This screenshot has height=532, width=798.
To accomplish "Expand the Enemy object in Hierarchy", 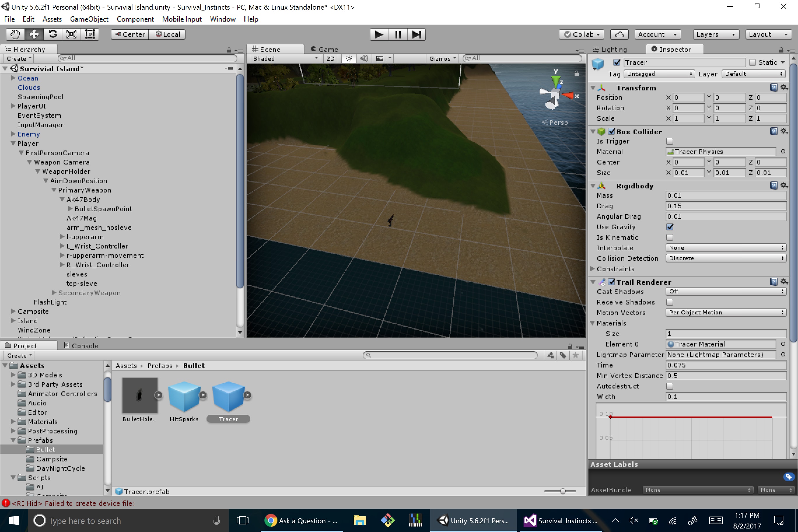I will 13,134.
